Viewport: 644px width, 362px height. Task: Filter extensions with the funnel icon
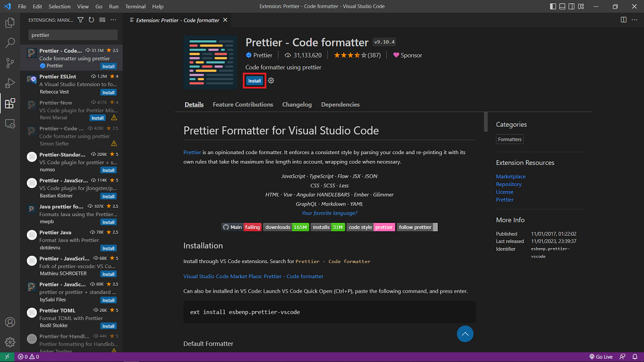pyautogui.click(x=80, y=20)
